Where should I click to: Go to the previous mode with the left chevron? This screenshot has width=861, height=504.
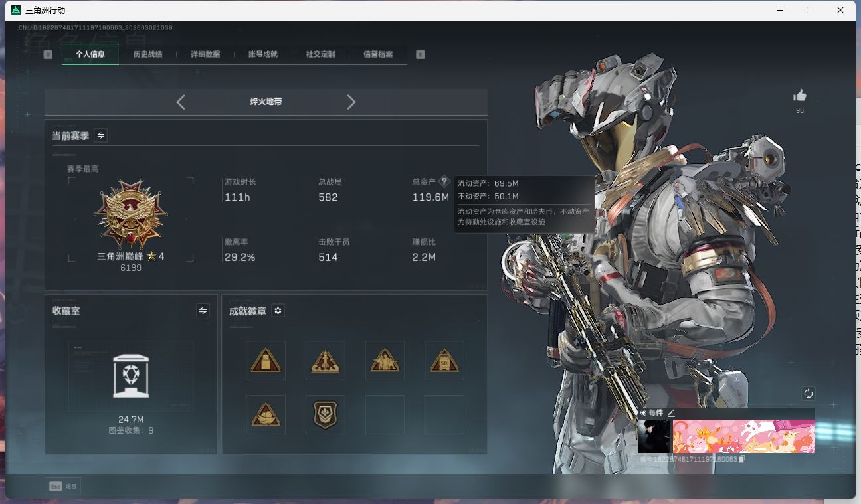click(x=181, y=102)
